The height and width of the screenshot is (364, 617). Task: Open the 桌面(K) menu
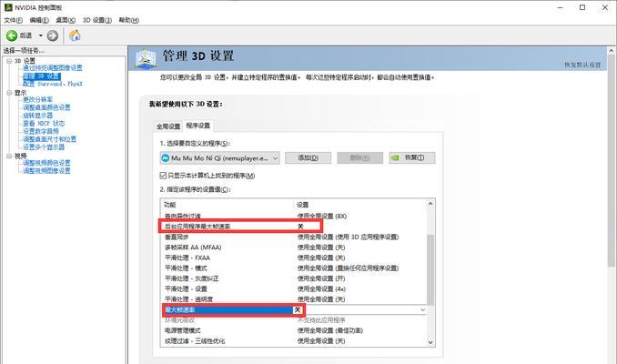pos(66,20)
